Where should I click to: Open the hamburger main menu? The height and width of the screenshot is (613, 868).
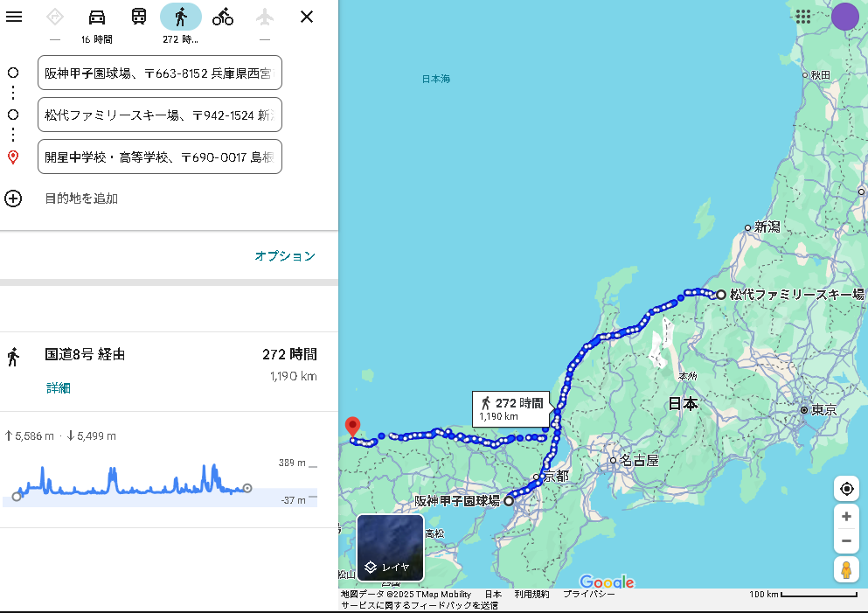(14, 17)
